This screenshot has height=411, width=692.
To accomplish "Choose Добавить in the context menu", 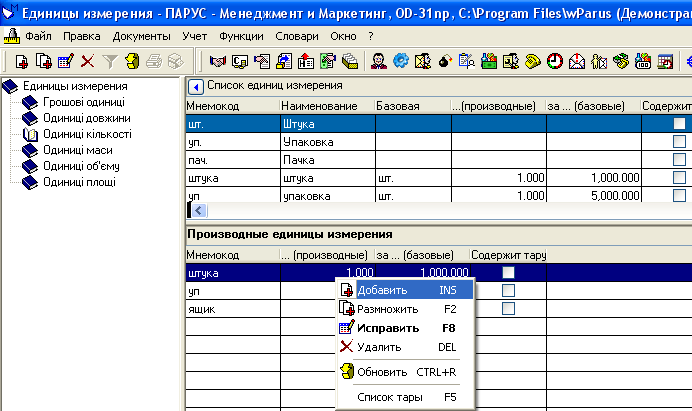I will point(406,290).
